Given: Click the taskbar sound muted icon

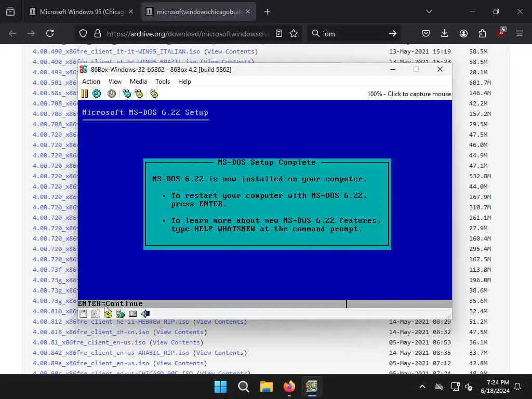Looking at the screenshot, I should click(469, 387).
